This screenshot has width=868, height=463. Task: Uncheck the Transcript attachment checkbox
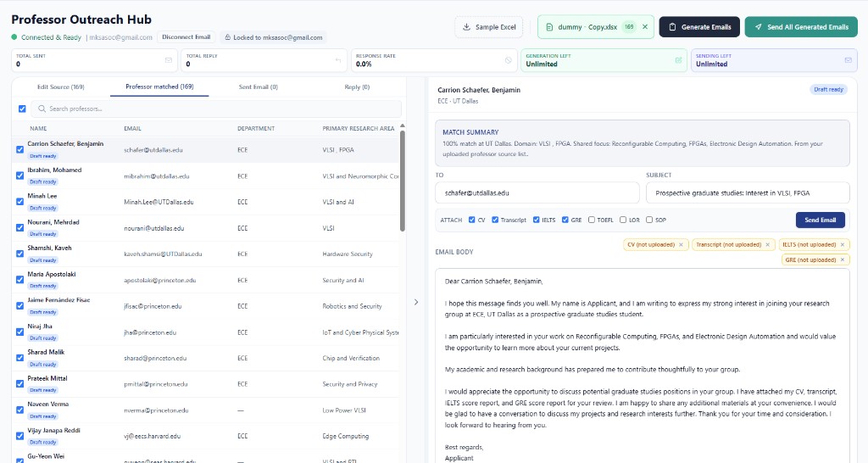(x=495, y=220)
